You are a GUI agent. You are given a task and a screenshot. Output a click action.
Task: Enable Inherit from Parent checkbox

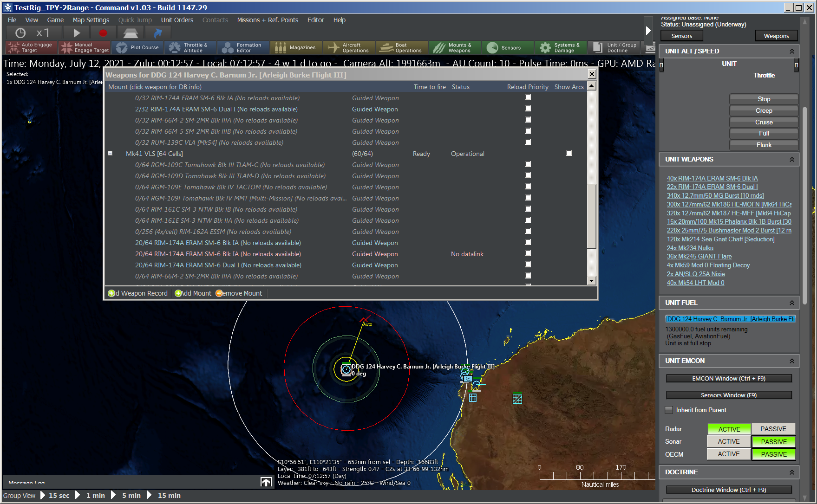point(669,410)
